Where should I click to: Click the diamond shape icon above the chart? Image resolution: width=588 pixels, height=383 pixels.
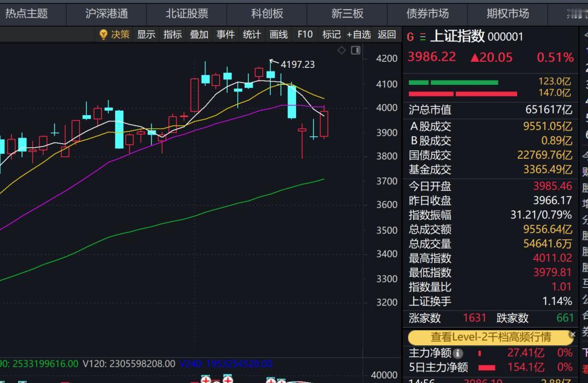(342, 50)
